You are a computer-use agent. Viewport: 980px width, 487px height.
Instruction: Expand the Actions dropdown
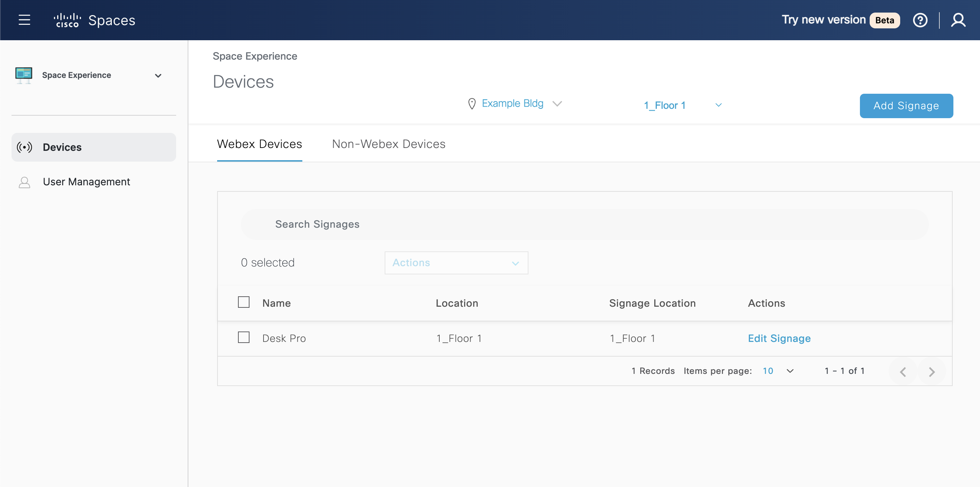(x=456, y=262)
